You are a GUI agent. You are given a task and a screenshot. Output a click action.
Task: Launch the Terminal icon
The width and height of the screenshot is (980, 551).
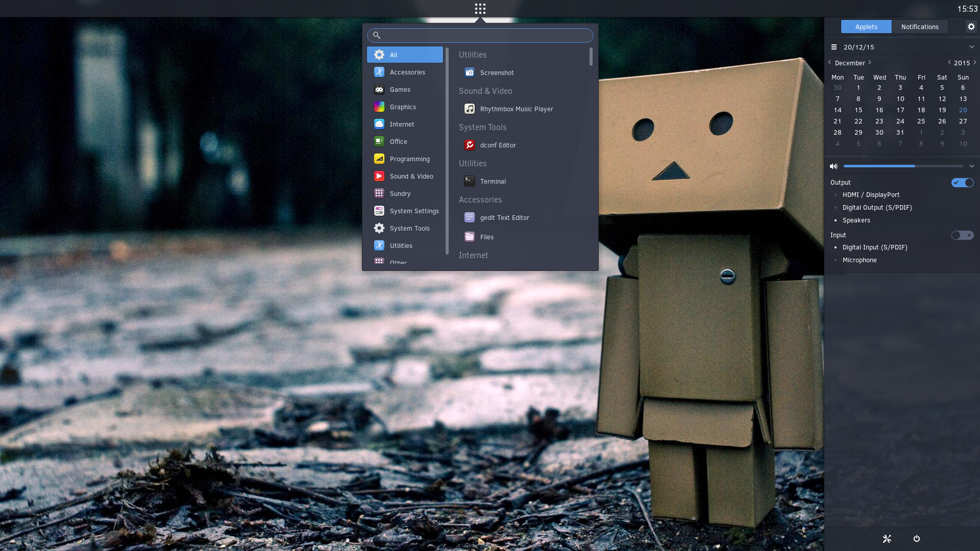(470, 182)
